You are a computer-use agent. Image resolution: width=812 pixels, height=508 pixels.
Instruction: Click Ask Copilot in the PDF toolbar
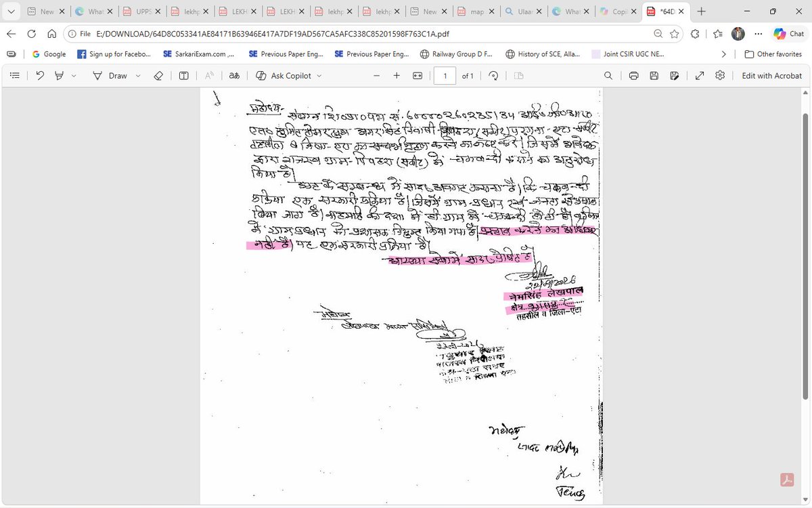coord(284,76)
